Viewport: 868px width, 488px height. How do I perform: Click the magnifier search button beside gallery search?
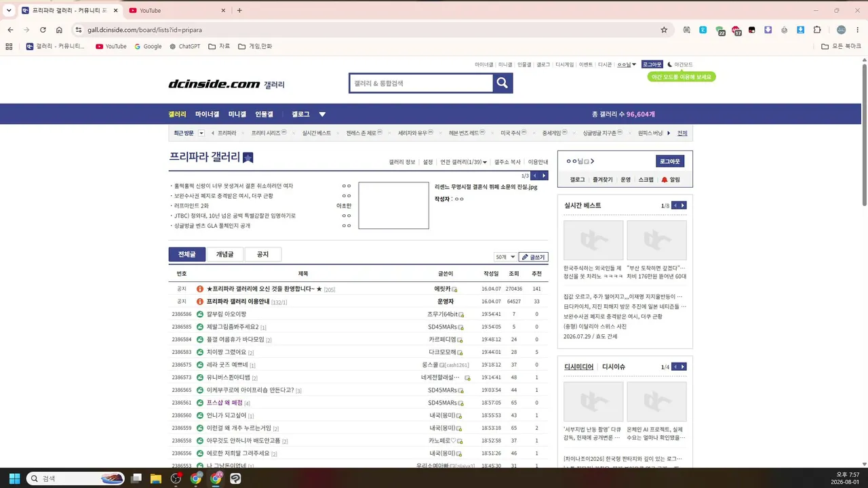pos(502,83)
